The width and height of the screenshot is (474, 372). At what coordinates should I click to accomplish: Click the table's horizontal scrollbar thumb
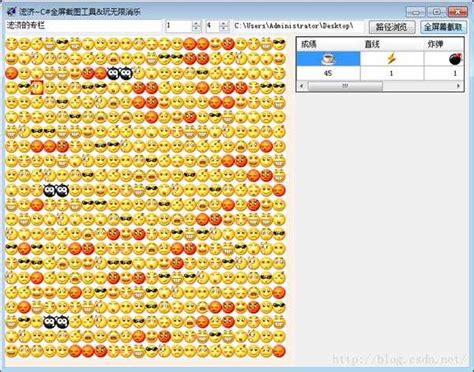345,86
